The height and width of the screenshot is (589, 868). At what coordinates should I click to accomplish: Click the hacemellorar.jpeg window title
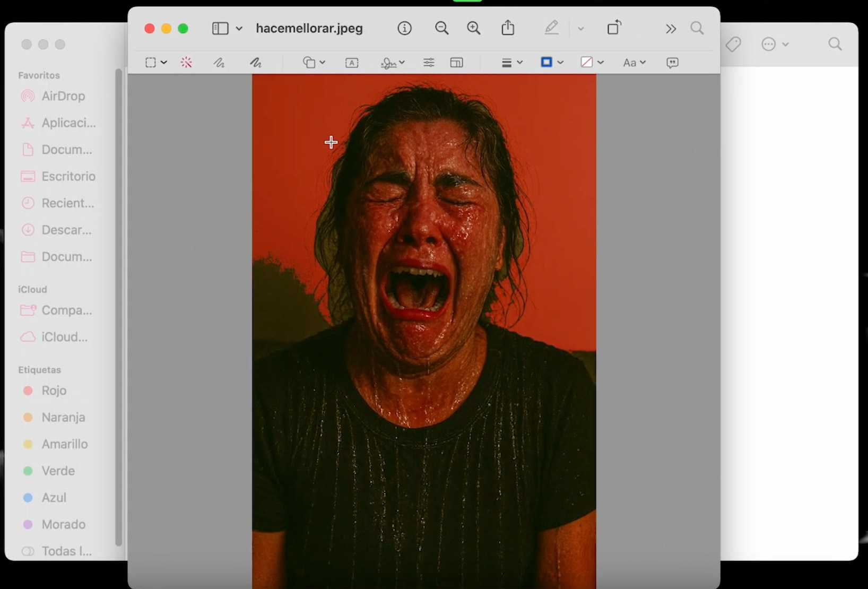pyautogui.click(x=309, y=28)
